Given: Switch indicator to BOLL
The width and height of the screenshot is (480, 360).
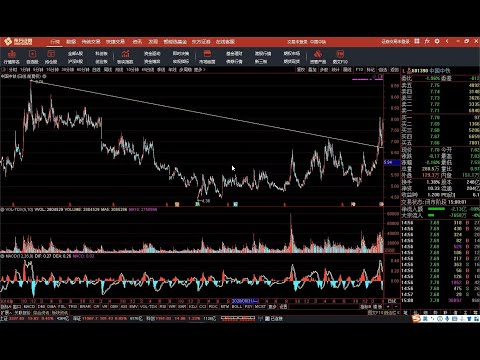Looking at the screenshot, I should [237, 306].
